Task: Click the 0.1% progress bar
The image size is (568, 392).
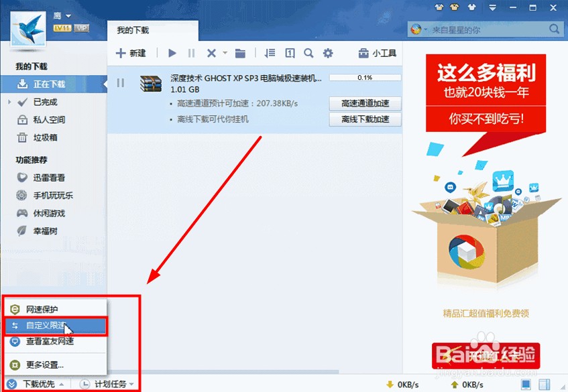Action: tap(365, 78)
